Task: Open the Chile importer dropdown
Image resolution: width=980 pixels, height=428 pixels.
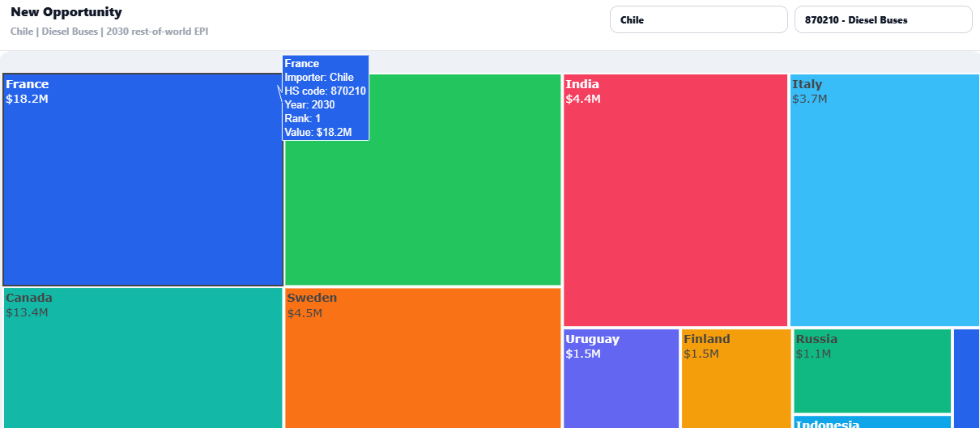Action: 698,19
